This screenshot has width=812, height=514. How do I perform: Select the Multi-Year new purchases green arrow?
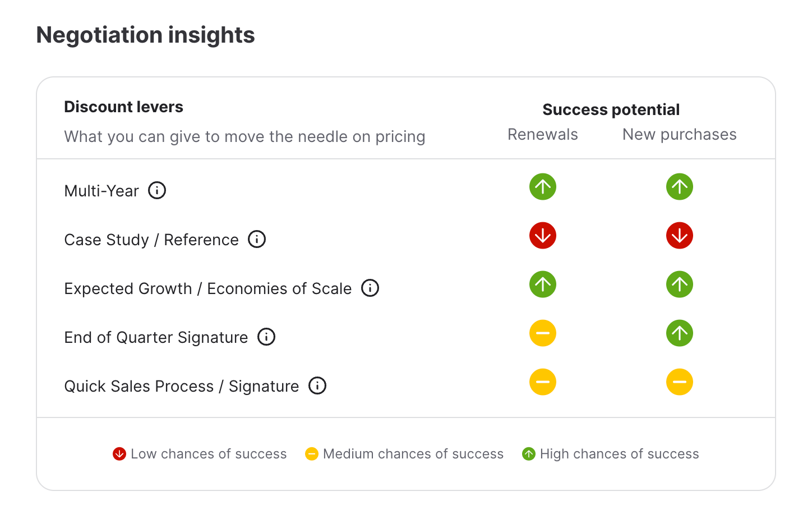pyautogui.click(x=680, y=186)
